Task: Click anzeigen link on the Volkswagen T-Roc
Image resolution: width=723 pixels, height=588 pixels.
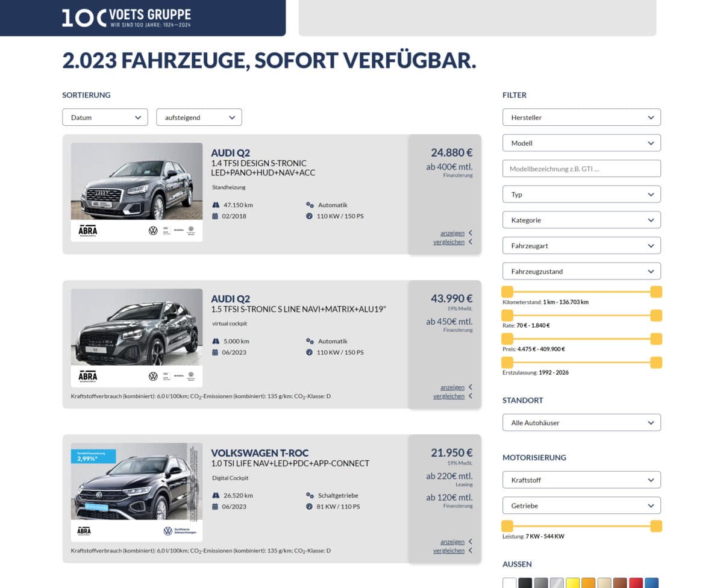Action: pyautogui.click(x=452, y=542)
